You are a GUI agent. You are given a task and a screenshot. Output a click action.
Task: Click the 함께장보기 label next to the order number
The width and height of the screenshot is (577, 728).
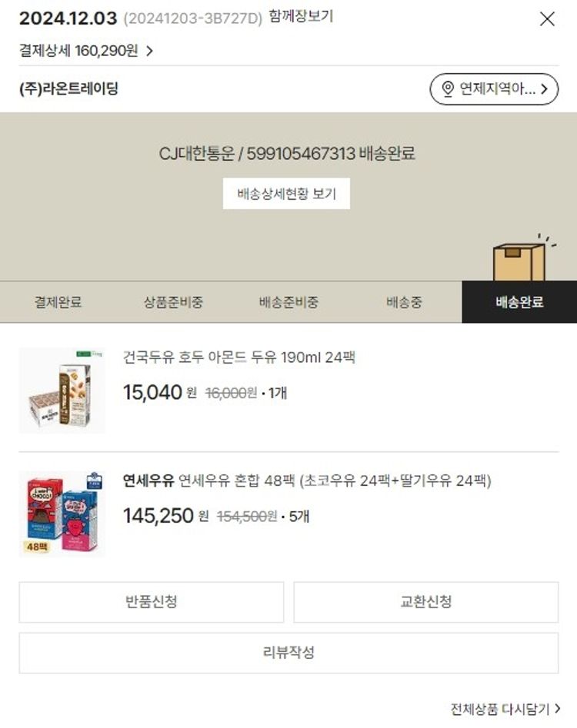coord(301,17)
